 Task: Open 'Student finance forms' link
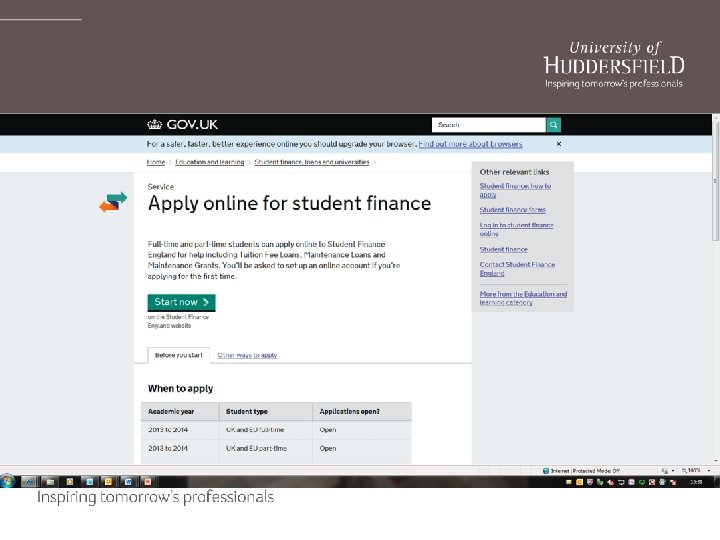(512, 210)
